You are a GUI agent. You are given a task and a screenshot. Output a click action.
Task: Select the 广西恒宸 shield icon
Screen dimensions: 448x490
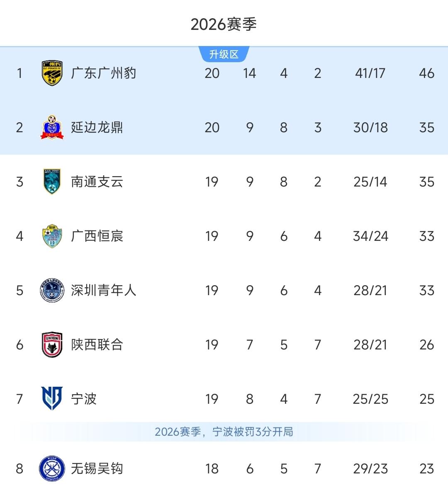(x=52, y=236)
